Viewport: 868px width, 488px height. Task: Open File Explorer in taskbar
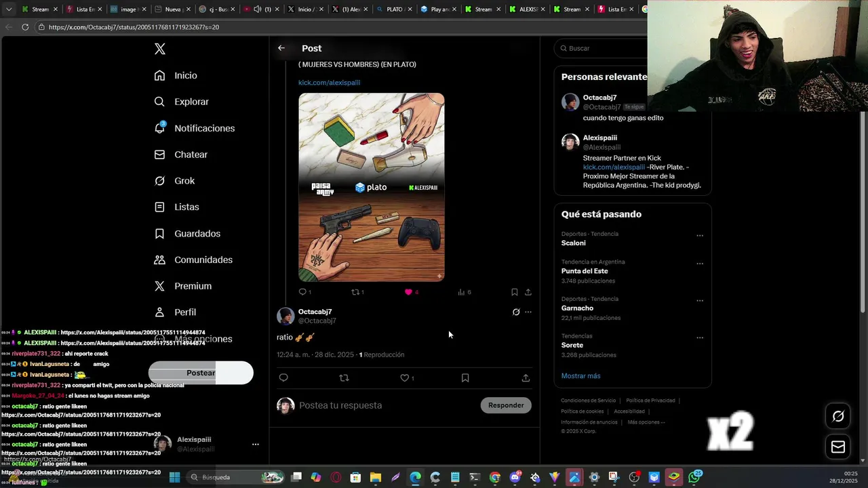[x=376, y=477]
